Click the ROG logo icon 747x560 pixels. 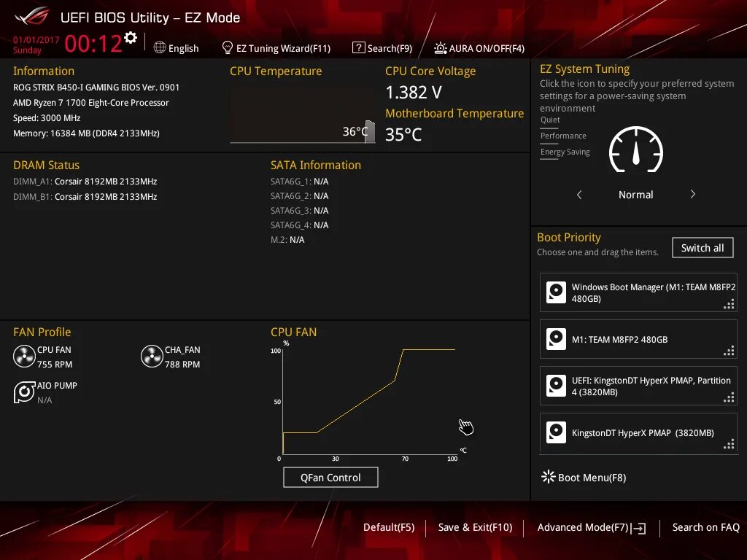pos(31,17)
